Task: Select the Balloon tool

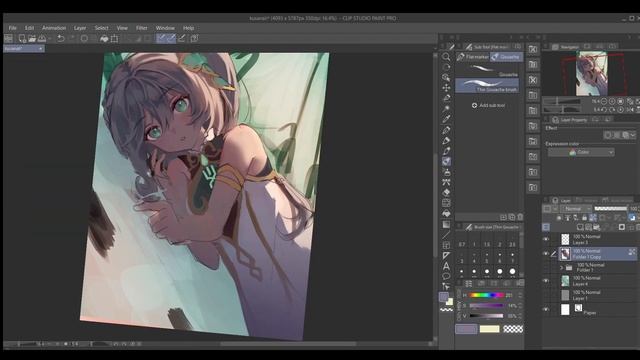Action: (x=447, y=276)
